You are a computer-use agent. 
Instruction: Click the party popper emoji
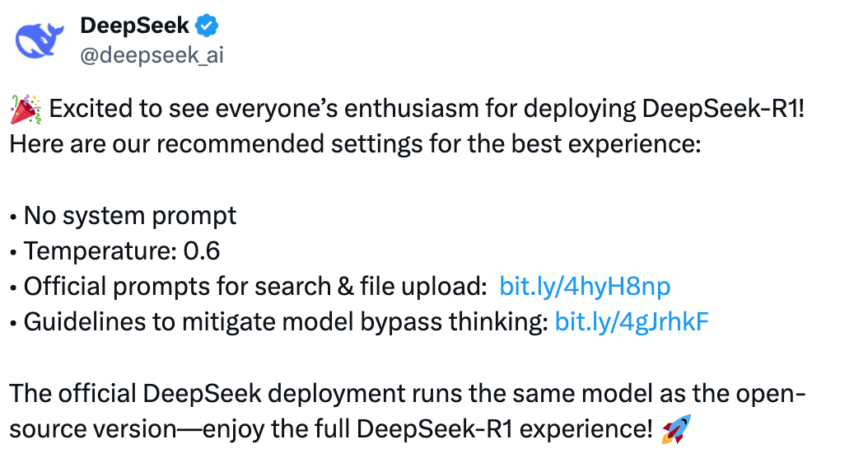click(x=26, y=110)
